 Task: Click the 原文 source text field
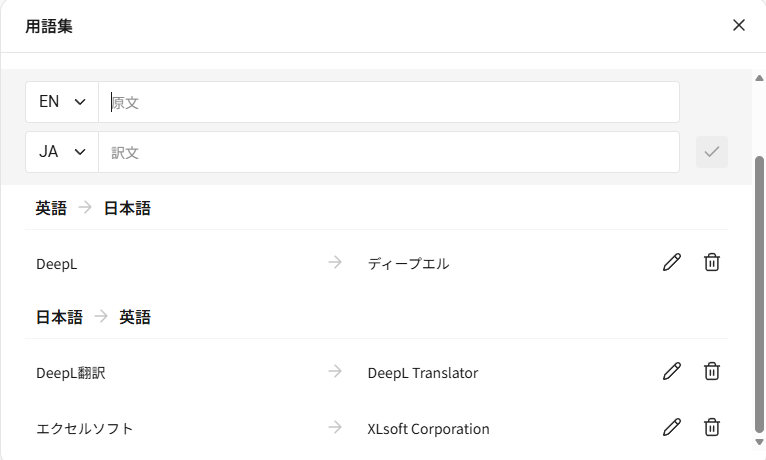pyautogui.click(x=390, y=102)
